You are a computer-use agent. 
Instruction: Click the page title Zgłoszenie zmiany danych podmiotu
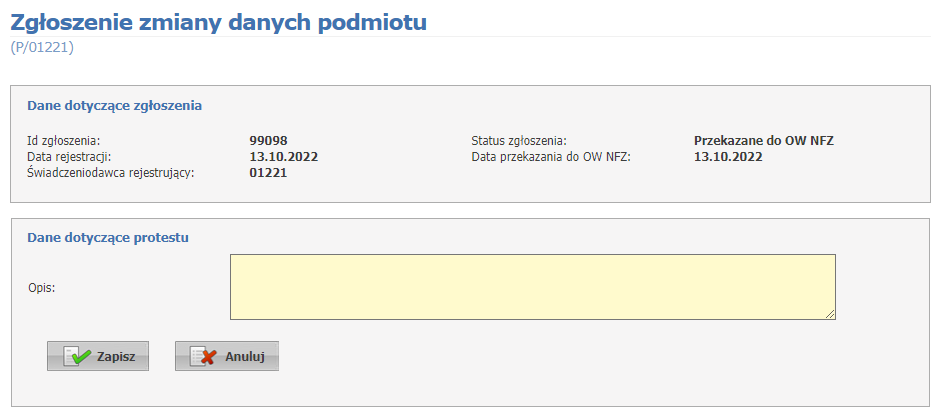[218, 22]
